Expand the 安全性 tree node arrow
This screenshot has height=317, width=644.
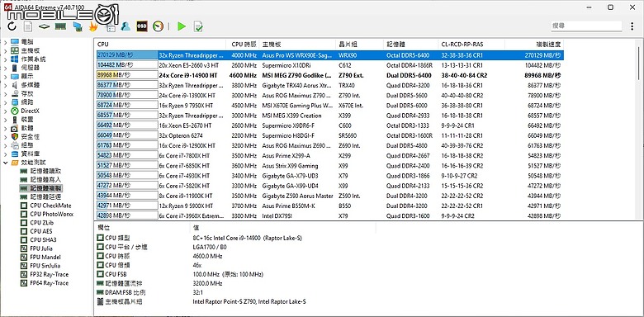point(5,136)
